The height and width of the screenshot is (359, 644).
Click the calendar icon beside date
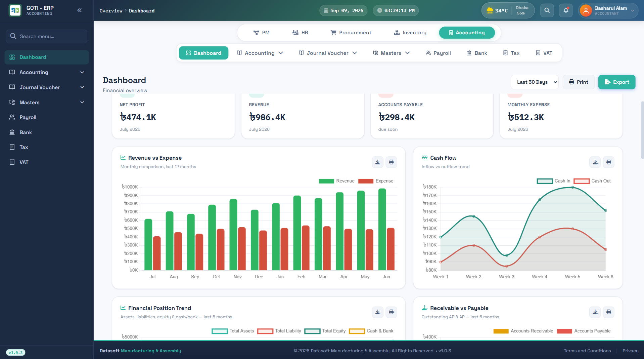click(x=326, y=11)
